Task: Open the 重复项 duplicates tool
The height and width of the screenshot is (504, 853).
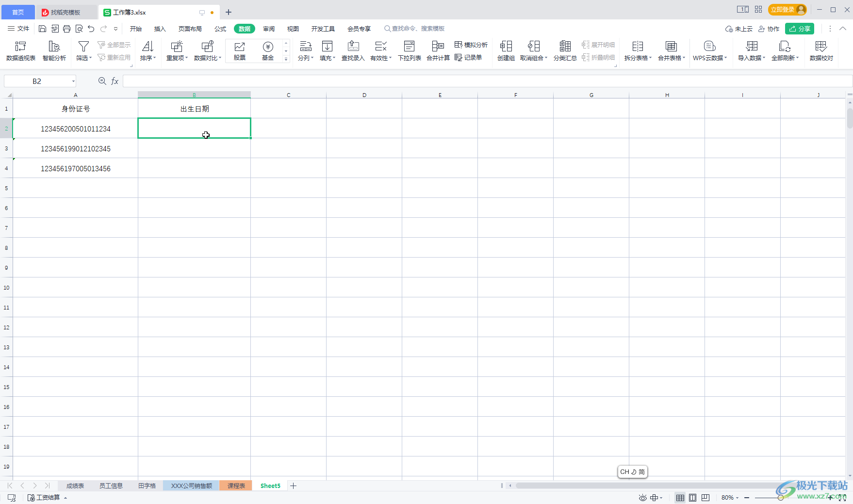Action: click(177, 51)
